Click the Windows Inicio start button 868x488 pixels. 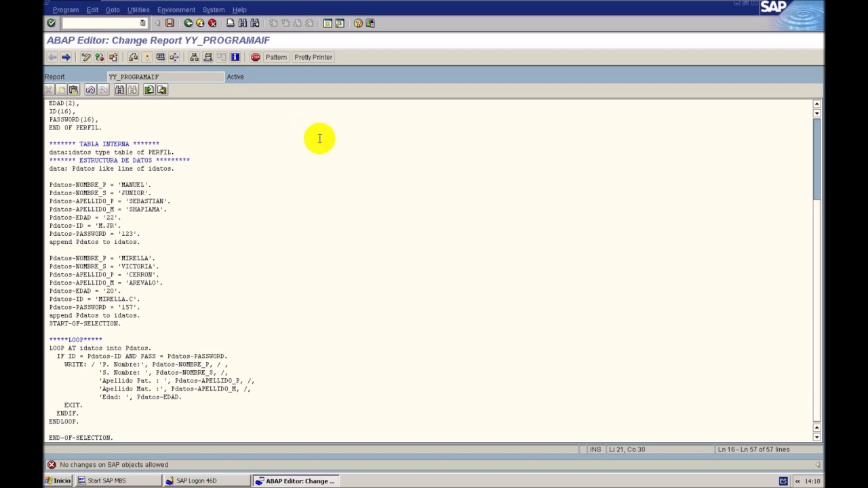(58, 481)
